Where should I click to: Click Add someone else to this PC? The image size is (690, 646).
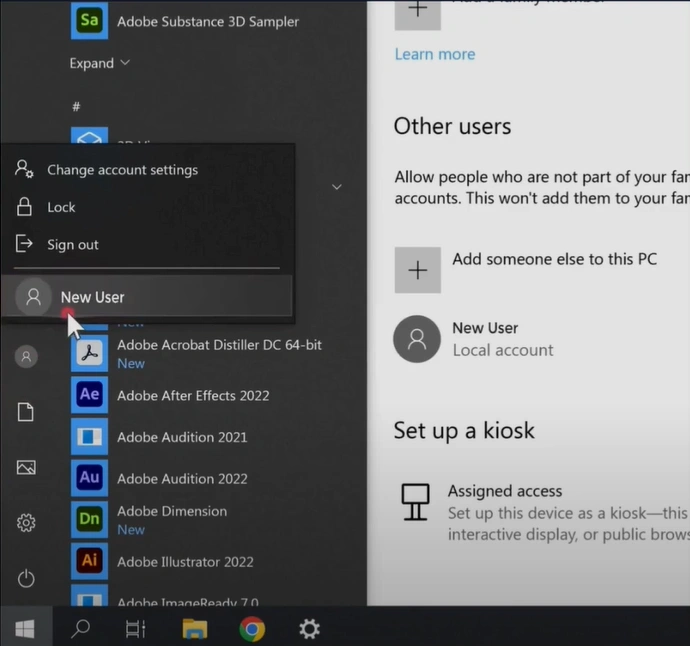[554, 259]
